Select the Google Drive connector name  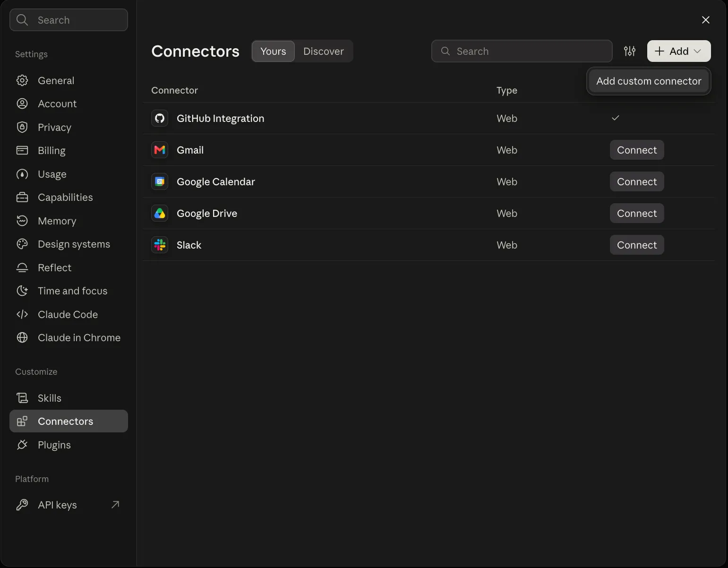pyautogui.click(x=207, y=213)
